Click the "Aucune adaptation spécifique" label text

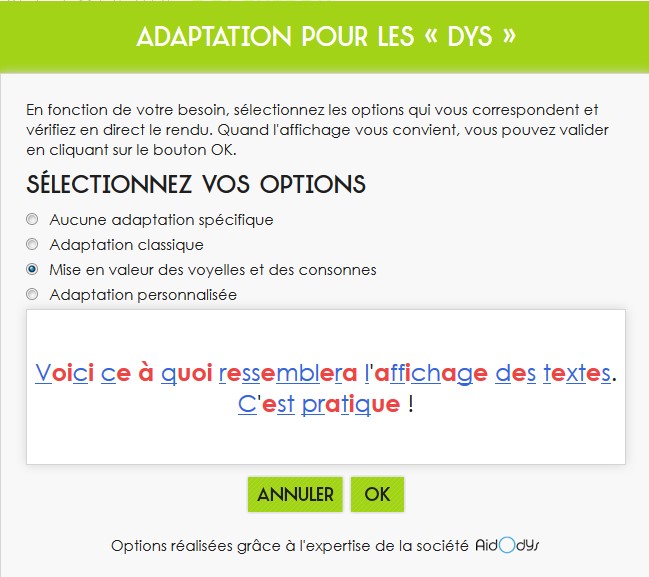(x=161, y=220)
